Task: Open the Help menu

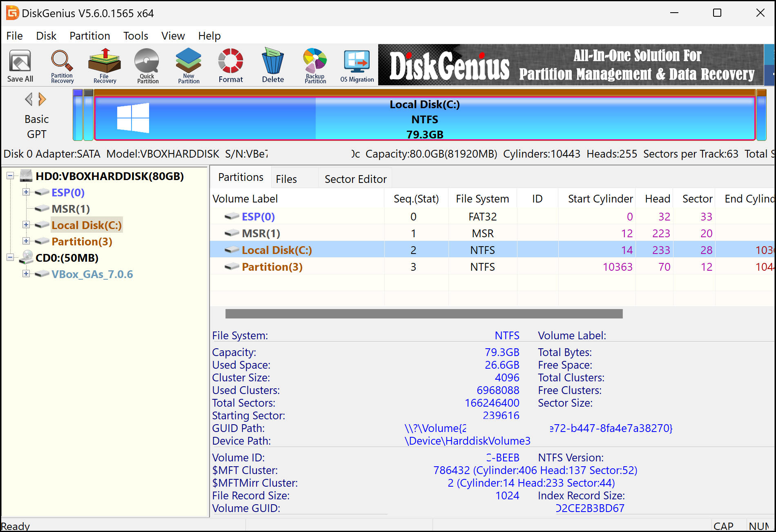Action: (210, 36)
